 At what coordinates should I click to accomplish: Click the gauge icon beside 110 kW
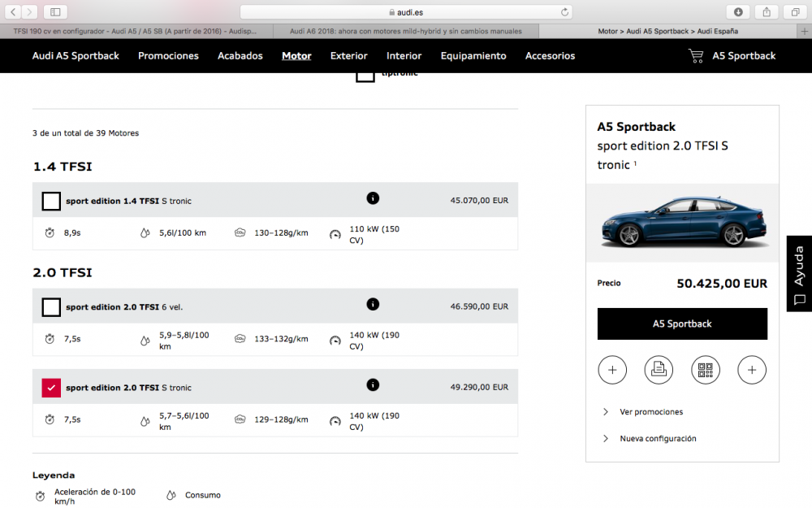tap(335, 234)
